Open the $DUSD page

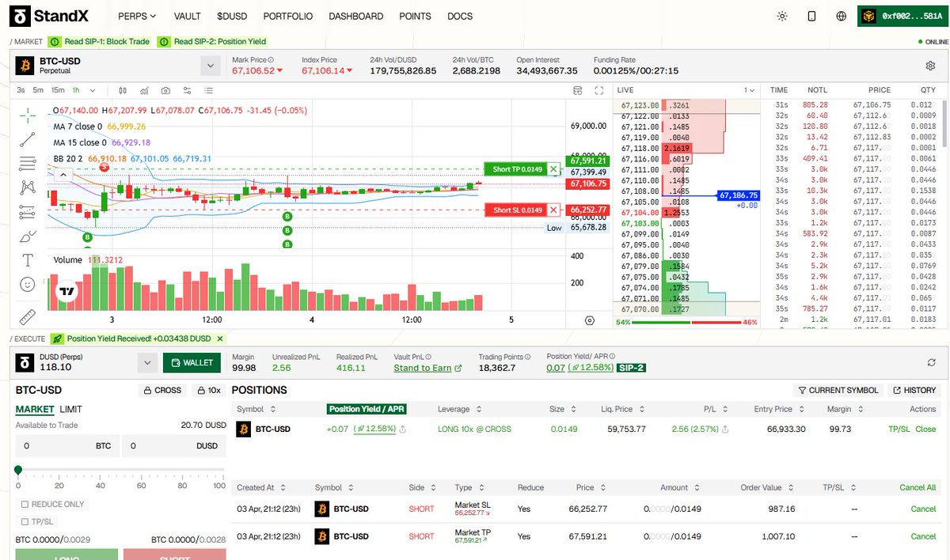[x=232, y=16]
